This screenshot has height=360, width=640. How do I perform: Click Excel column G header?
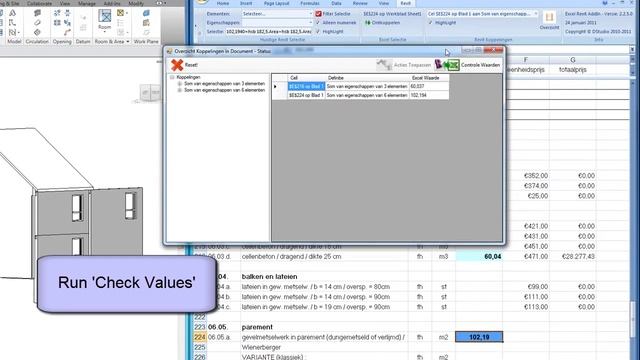click(x=573, y=60)
